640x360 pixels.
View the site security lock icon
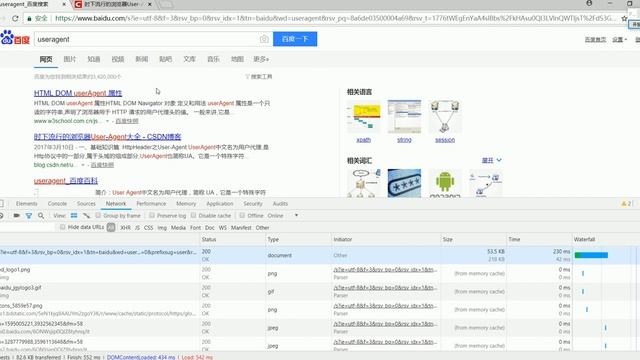[29, 18]
